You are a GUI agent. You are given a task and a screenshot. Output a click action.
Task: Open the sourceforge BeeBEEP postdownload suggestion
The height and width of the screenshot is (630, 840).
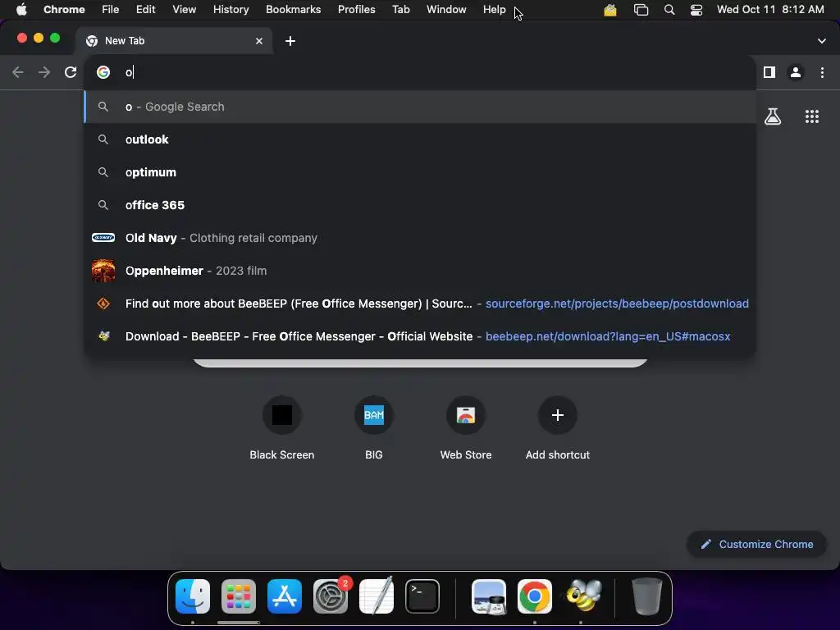(x=420, y=304)
